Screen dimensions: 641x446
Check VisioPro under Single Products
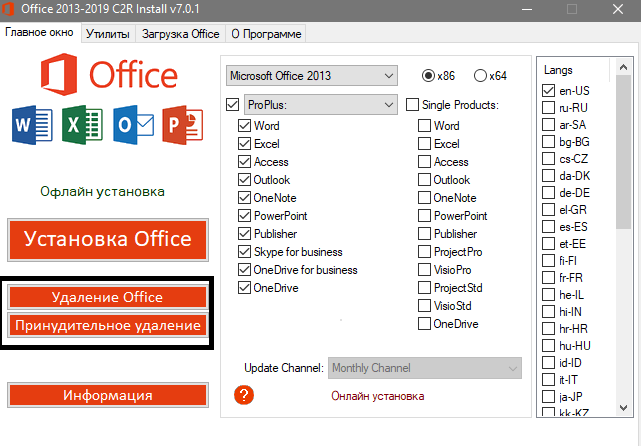point(424,269)
